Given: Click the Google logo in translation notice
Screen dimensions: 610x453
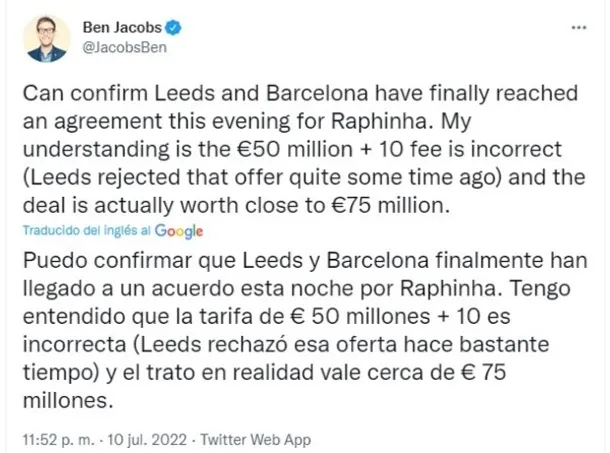Looking at the screenshot, I should point(179,230).
